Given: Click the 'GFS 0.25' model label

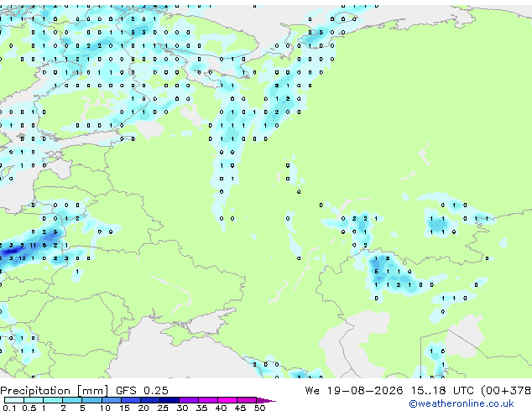Looking at the screenshot, I should [x=142, y=390].
